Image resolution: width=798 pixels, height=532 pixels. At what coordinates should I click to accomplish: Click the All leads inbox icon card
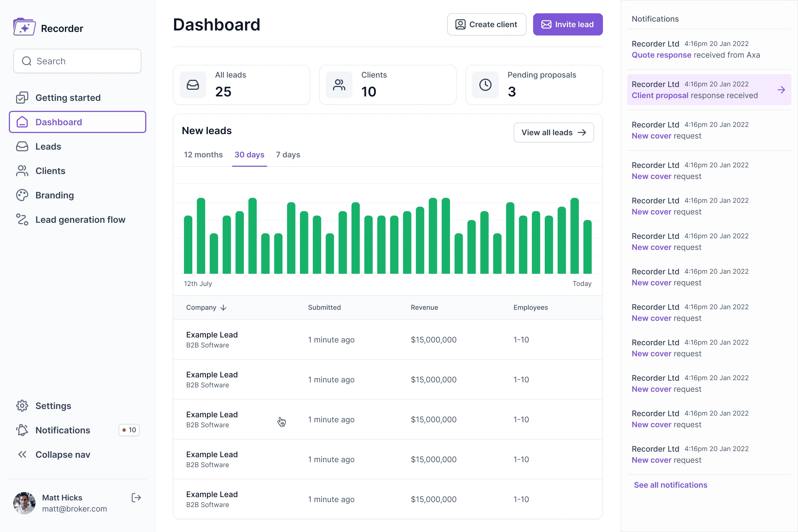(193, 85)
